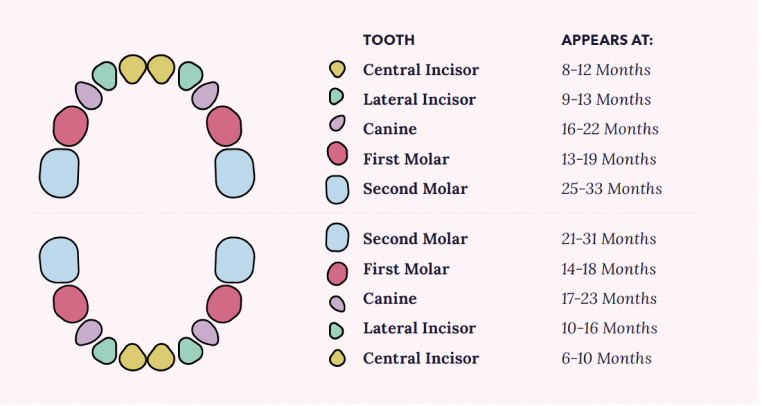Screen dimensions: 762x406
Task: Click red icon for First Molar 14–18 Months
Action: 337,272
